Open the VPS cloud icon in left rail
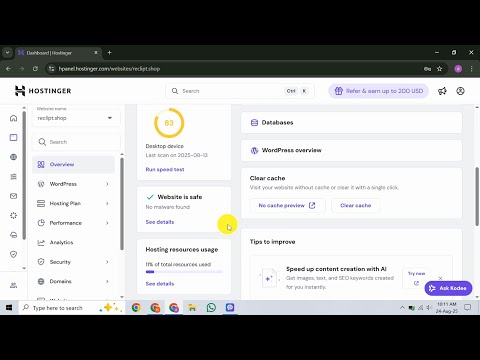The height and width of the screenshot is (360, 480). tap(13, 235)
